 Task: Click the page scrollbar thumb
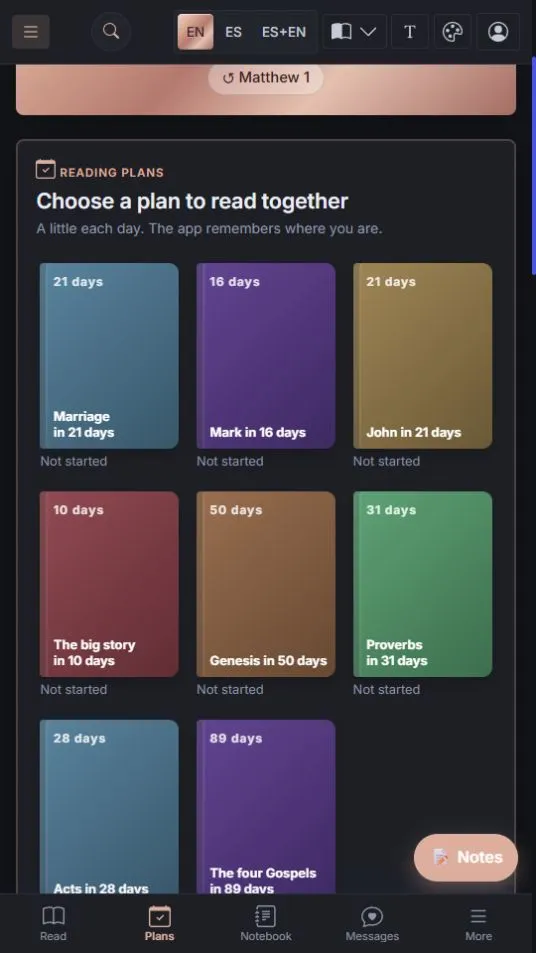click(x=534, y=165)
